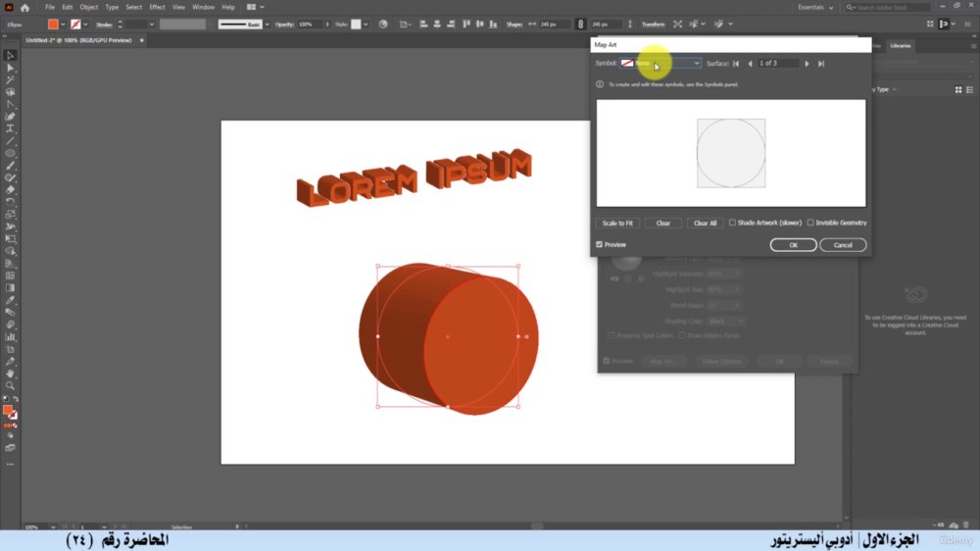
Task: Switch to the Untitled-2 document tab
Action: [78, 40]
